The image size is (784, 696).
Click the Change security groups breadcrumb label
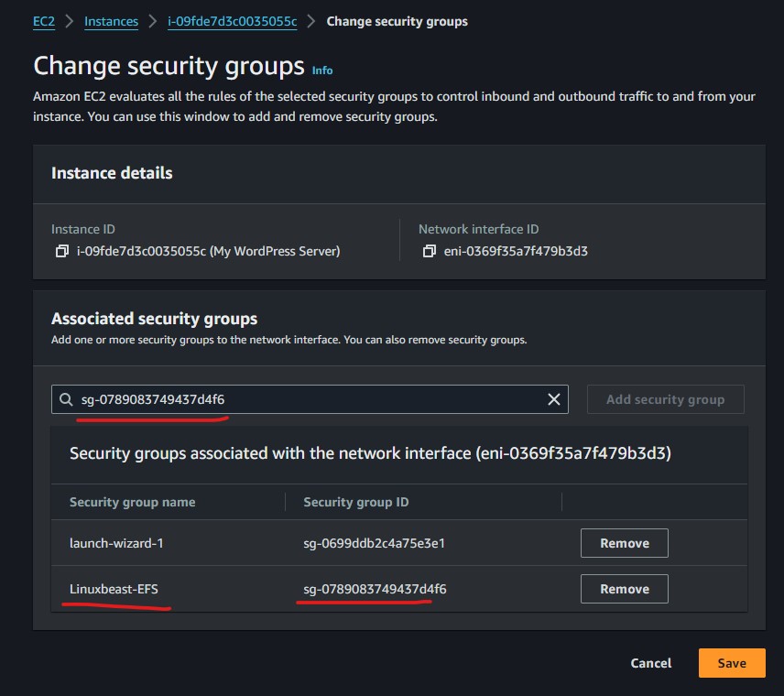click(x=397, y=21)
